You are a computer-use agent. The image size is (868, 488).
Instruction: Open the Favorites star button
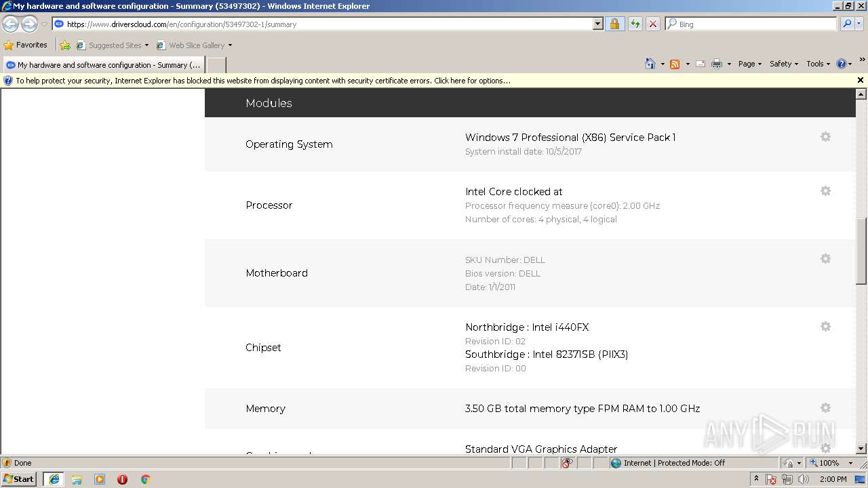pyautogui.click(x=26, y=45)
